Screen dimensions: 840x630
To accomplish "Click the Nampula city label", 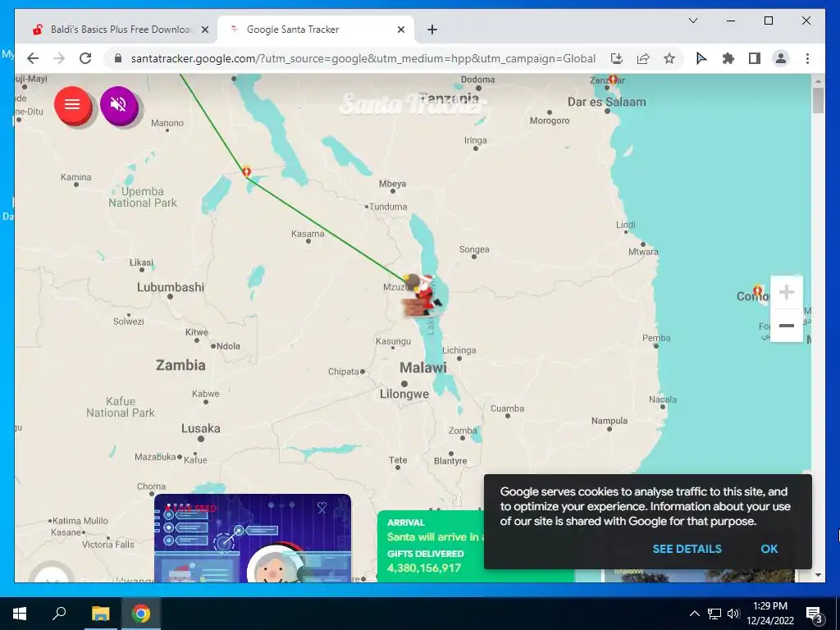I will [609, 421].
